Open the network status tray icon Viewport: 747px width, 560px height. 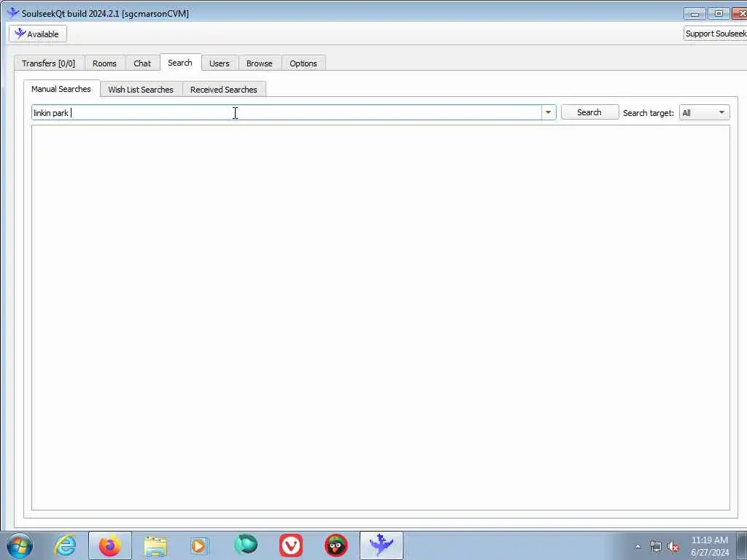656,547
